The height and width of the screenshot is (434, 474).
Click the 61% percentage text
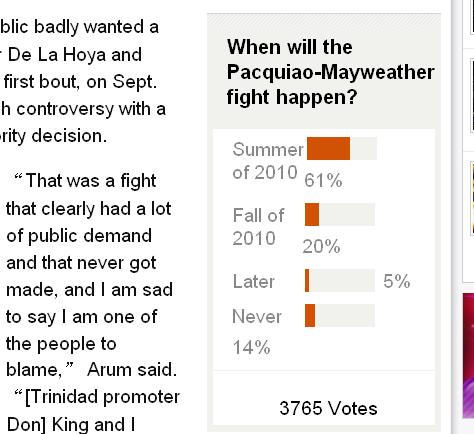pos(323,180)
